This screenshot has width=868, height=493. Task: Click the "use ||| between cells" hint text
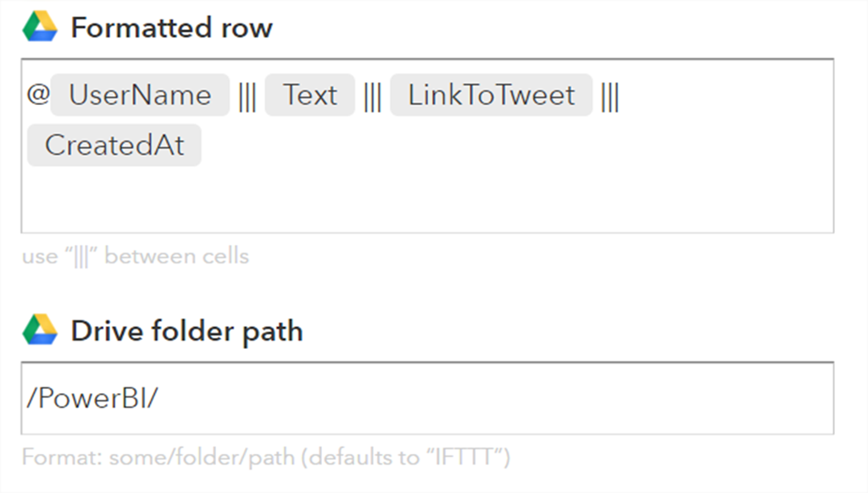136,256
